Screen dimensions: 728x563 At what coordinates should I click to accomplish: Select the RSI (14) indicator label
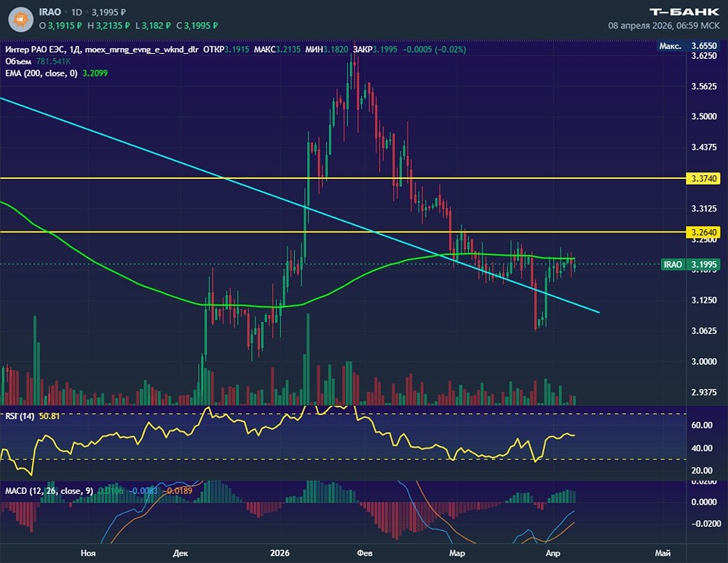[17, 415]
